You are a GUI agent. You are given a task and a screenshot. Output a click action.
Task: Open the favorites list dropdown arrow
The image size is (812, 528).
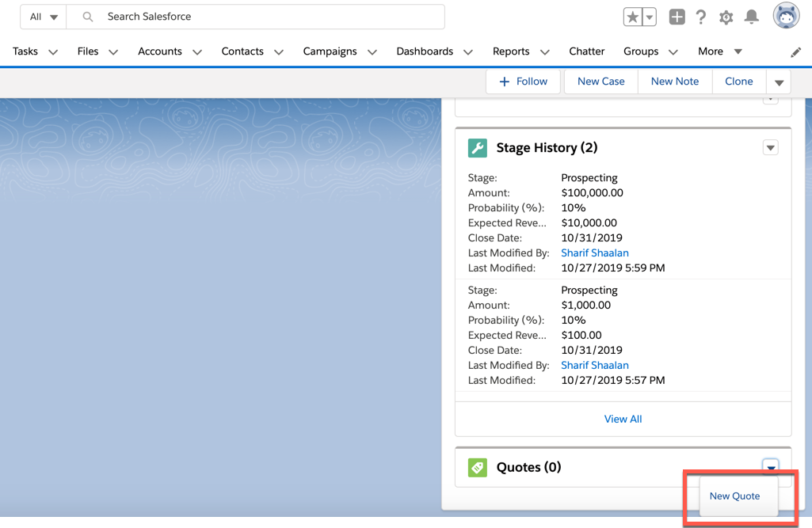click(650, 17)
